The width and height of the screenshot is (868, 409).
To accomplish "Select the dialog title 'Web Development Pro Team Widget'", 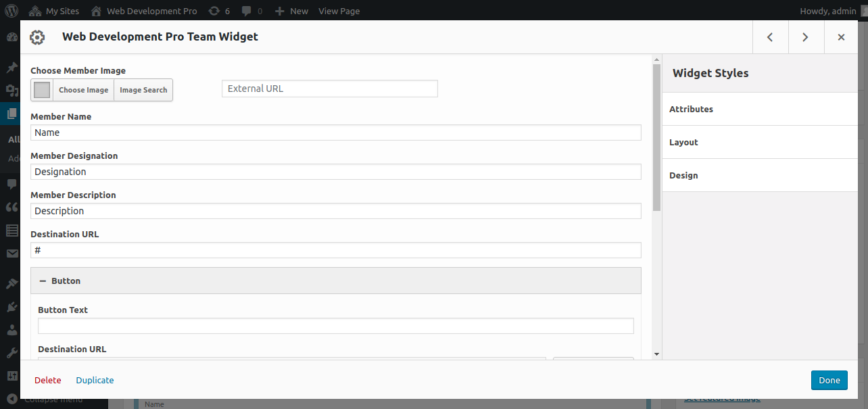I will pyautogui.click(x=160, y=37).
